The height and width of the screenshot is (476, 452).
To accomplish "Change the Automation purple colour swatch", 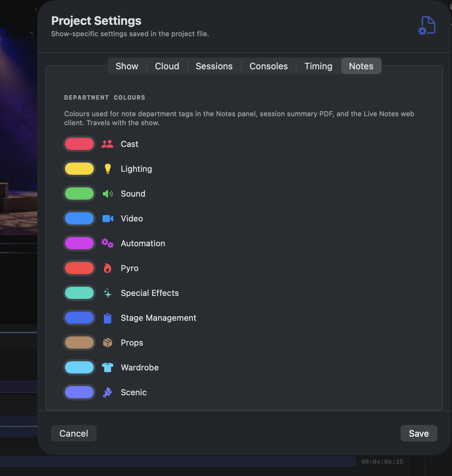I will (79, 243).
